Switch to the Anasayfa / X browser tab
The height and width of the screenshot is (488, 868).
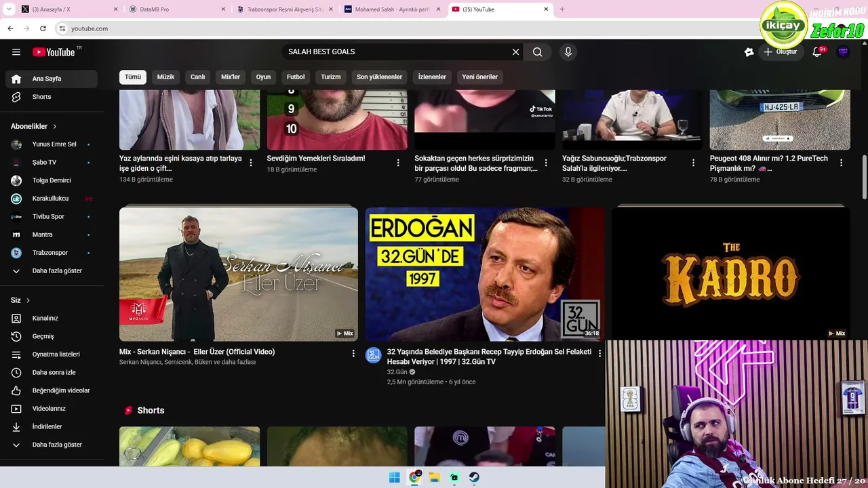(69, 9)
